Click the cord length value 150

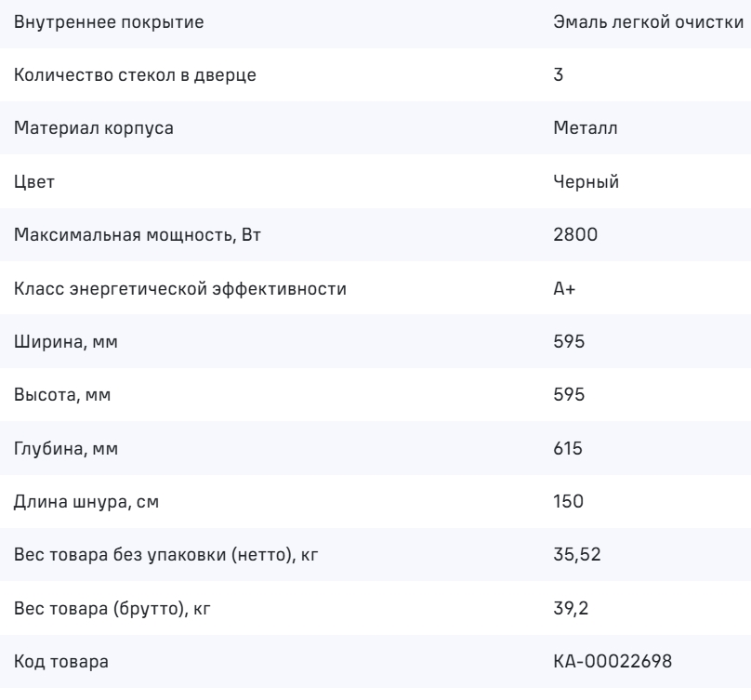pos(568,503)
